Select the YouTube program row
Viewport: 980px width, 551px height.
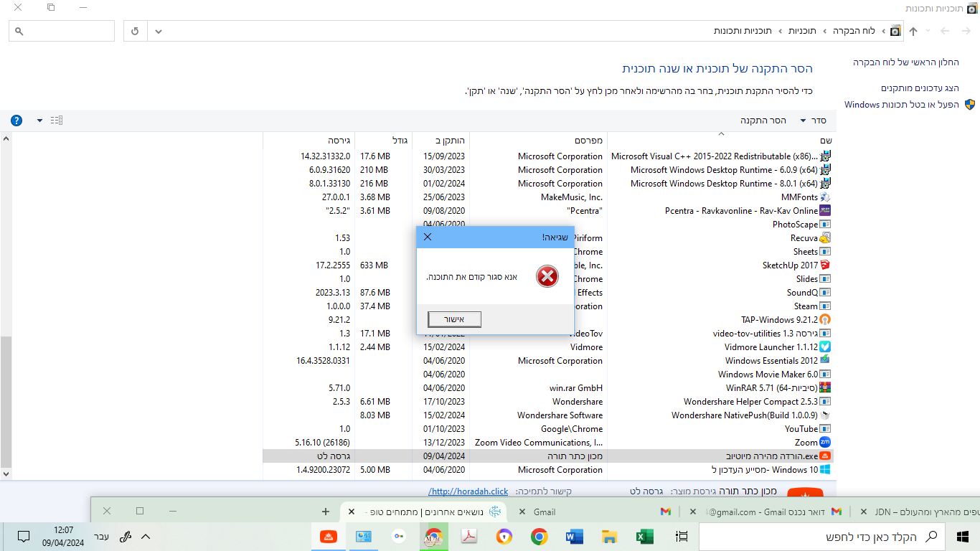pyautogui.click(x=549, y=429)
